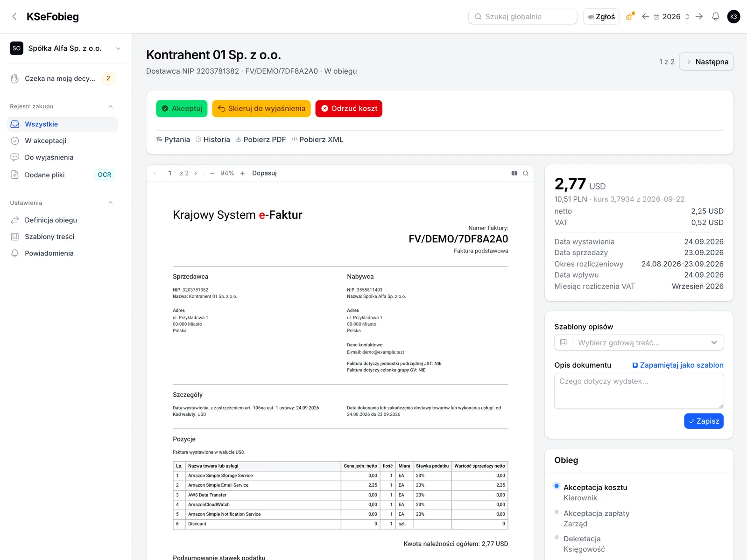Open Do wyjaśnienia in the sidebar
The height and width of the screenshot is (560, 747).
(x=63, y=157)
